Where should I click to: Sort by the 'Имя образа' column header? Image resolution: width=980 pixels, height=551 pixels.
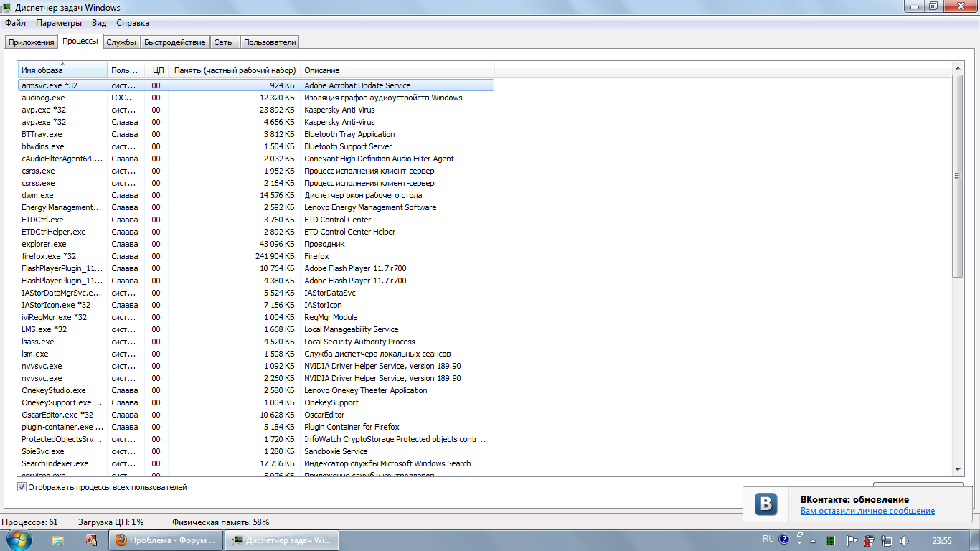(62, 70)
